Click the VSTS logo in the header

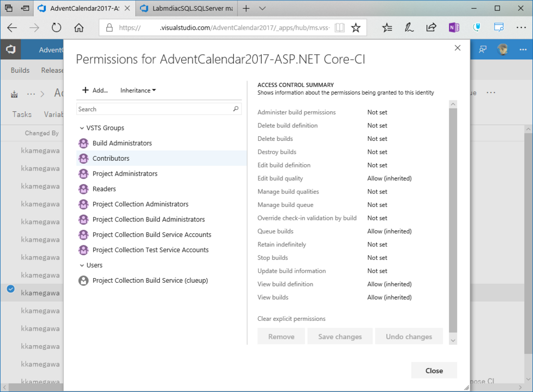[x=10, y=49]
